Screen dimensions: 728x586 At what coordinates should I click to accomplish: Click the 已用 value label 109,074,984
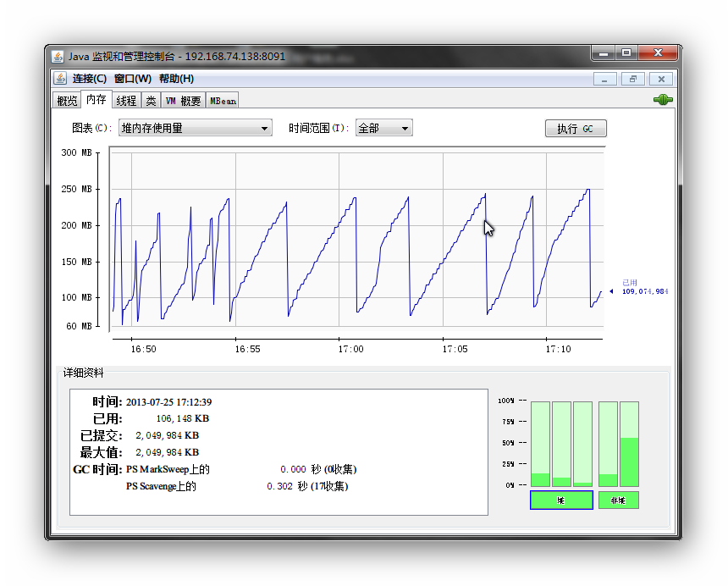pos(645,291)
